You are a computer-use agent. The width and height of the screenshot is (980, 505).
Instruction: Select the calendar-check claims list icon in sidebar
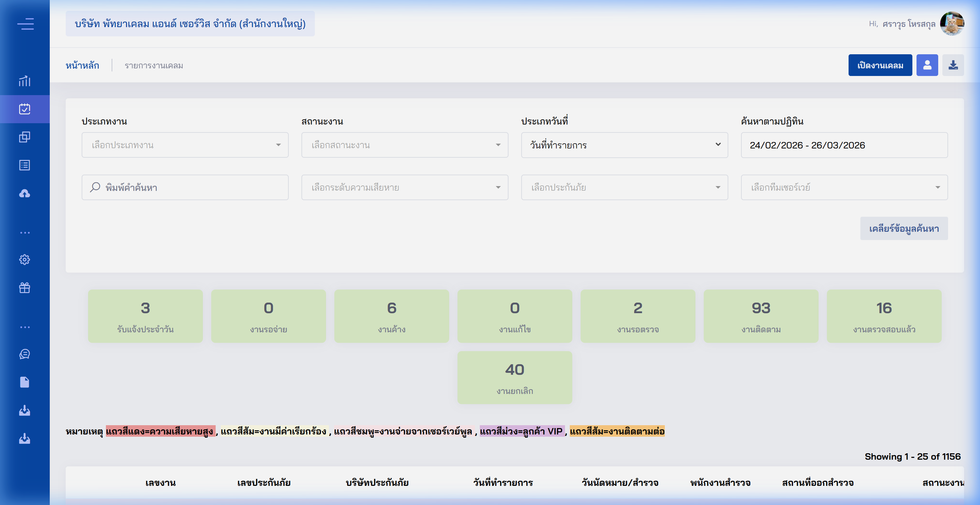coord(24,109)
